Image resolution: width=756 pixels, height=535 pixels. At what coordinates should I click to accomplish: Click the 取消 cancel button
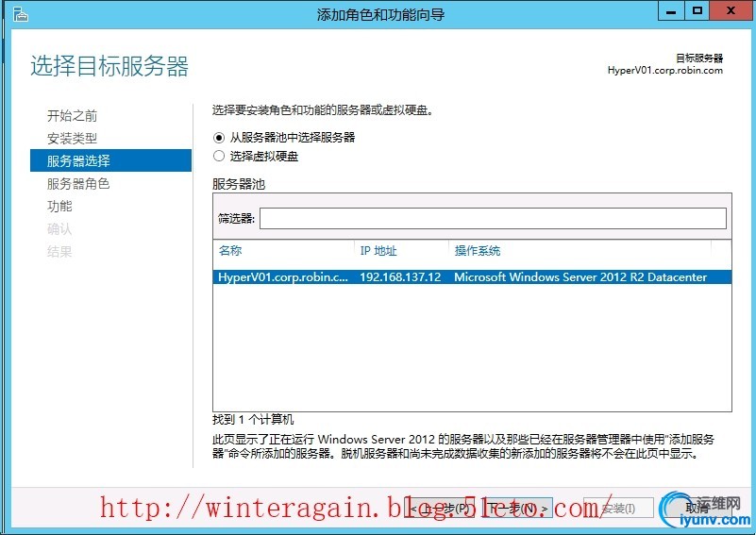pos(697,509)
